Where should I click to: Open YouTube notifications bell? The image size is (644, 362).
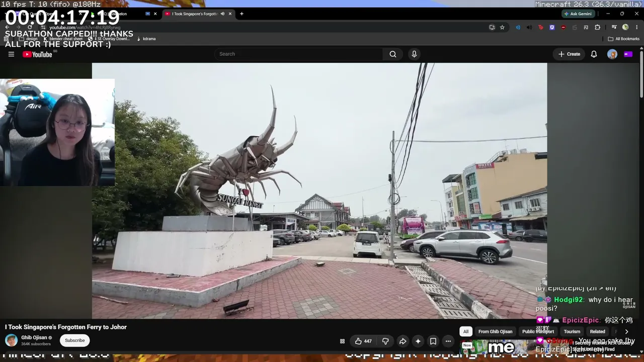(x=594, y=54)
